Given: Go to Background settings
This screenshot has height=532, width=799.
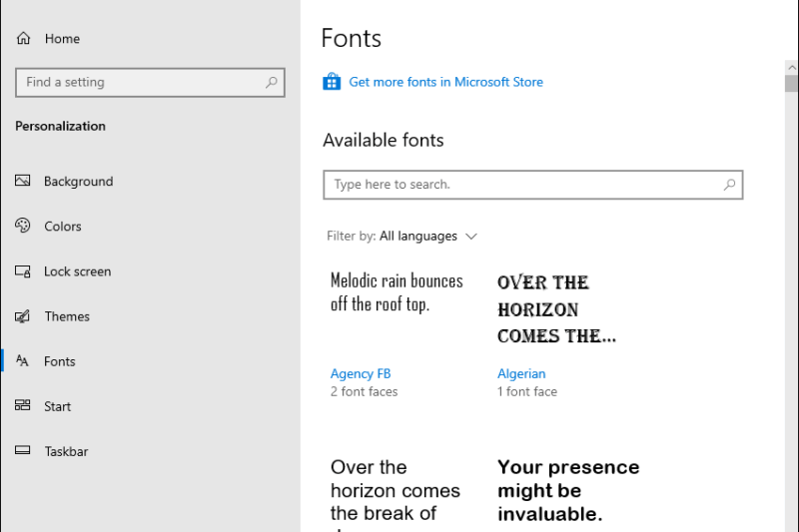Looking at the screenshot, I should point(79,182).
